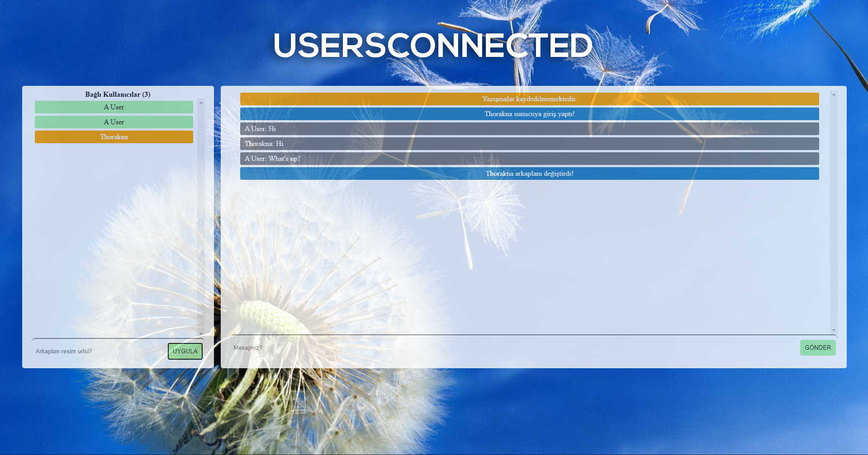Viewport: 868px width, 455px height.
Task: Select the topmost A User entry
Action: pyautogui.click(x=114, y=107)
